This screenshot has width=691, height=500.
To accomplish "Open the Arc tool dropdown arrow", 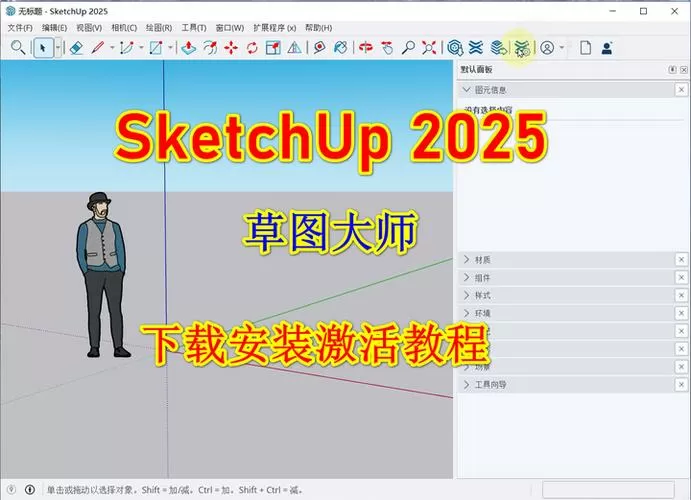I will (141, 48).
